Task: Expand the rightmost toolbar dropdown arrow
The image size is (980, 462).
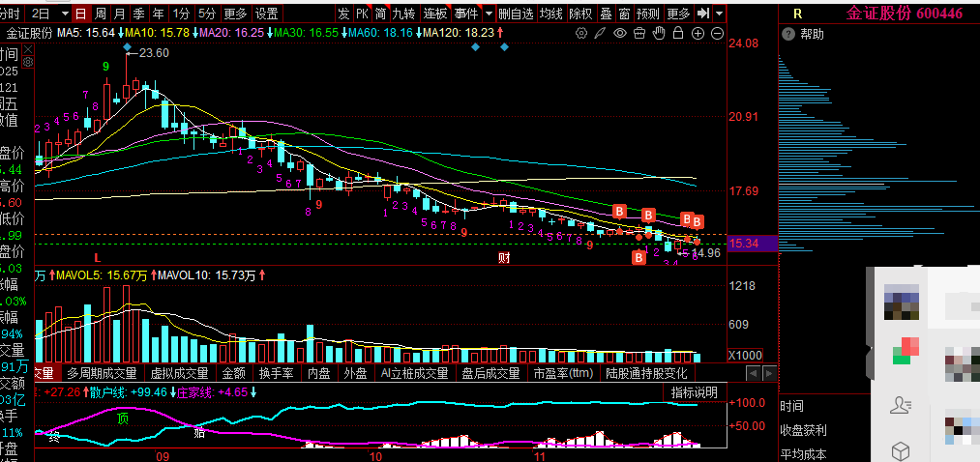Action: click(720, 14)
